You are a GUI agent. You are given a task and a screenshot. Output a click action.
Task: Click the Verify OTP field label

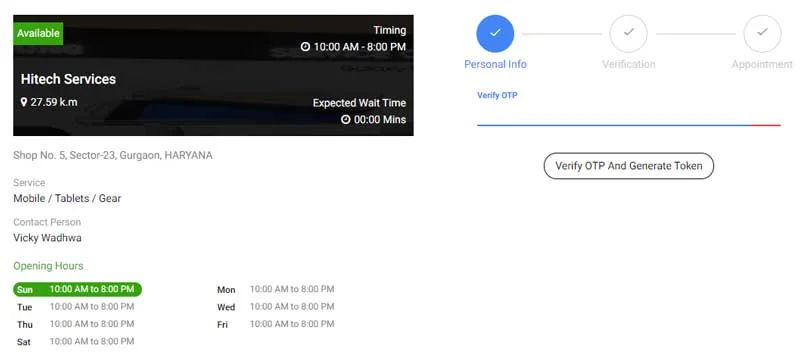(x=497, y=95)
